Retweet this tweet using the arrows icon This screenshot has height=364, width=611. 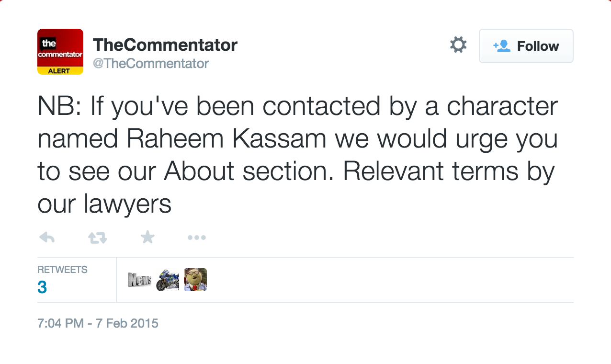98,237
